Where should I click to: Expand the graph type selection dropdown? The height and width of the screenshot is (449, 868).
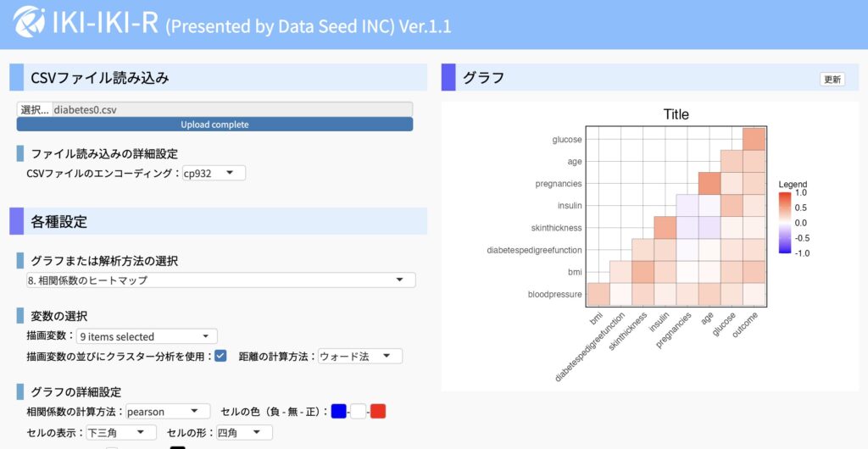click(x=220, y=280)
